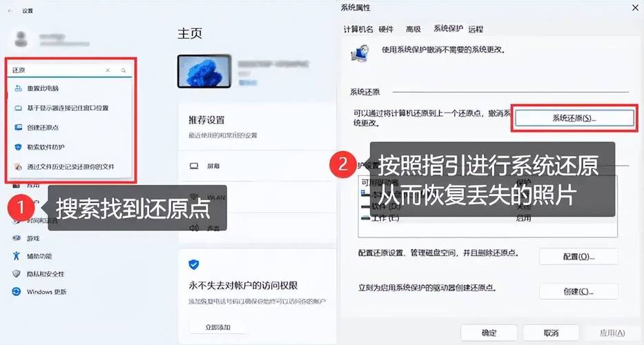Screen dimensions: 644x345
Task: Select 创建还原点 in the search suggestions
Action: click(x=43, y=128)
